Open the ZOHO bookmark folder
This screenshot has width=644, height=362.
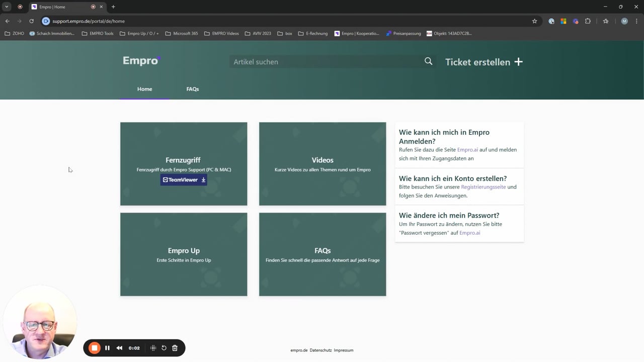pyautogui.click(x=14, y=34)
